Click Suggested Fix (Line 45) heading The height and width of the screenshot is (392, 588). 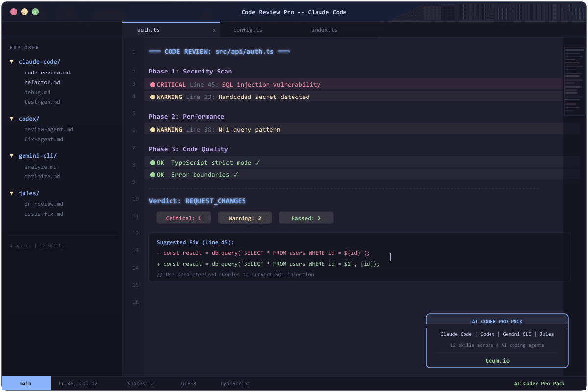point(196,242)
